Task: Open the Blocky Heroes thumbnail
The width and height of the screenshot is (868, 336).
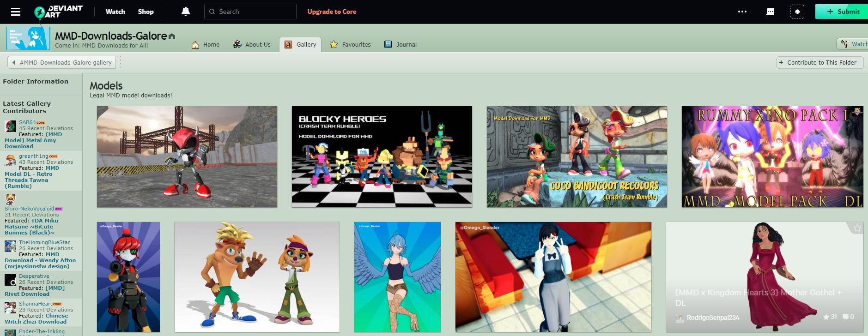Action: pos(382,157)
